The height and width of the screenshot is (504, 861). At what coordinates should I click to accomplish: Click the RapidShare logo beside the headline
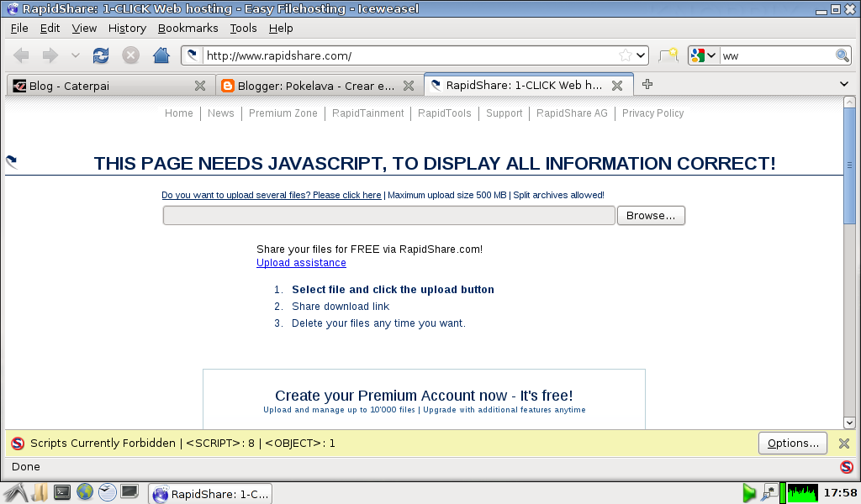click(x=12, y=162)
